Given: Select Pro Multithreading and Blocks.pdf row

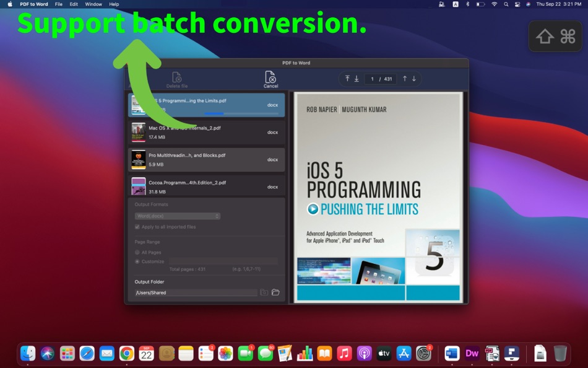Looking at the screenshot, I should [206, 160].
